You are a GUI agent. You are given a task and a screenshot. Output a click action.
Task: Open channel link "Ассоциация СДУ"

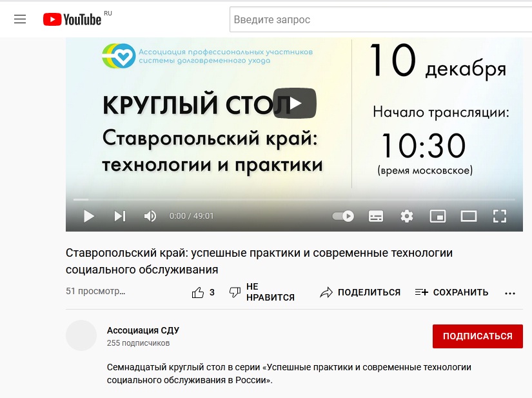[x=143, y=330]
